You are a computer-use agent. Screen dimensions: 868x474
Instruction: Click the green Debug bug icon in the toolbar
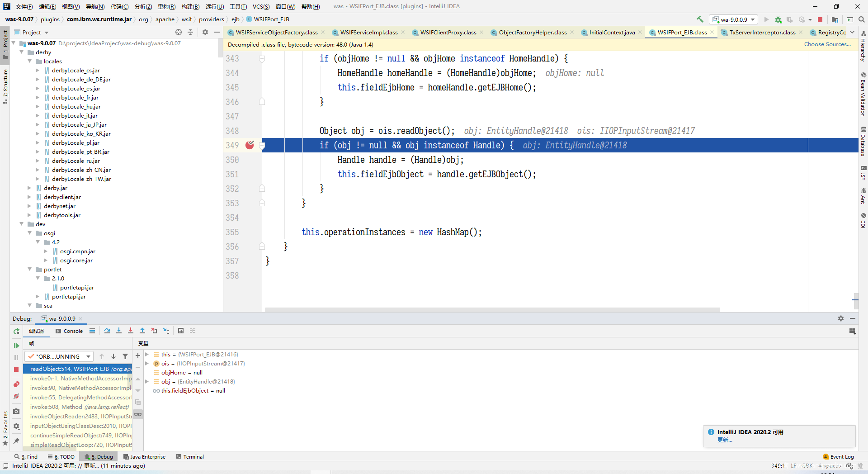pyautogui.click(x=778, y=19)
